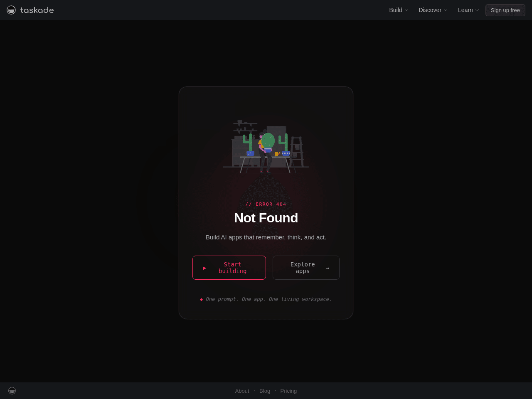Click the cactus workshop 404 illustration
Image resolution: width=532 pixels, height=399 pixels.
[x=266, y=147]
